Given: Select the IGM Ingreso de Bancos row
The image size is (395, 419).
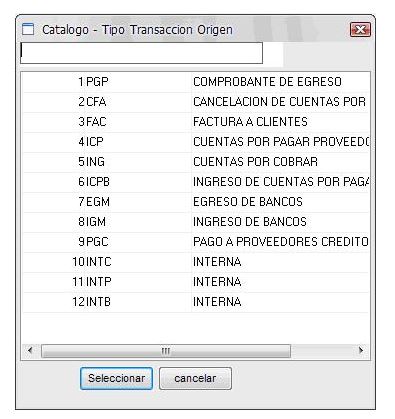Looking at the screenshot, I should (x=196, y=222).
